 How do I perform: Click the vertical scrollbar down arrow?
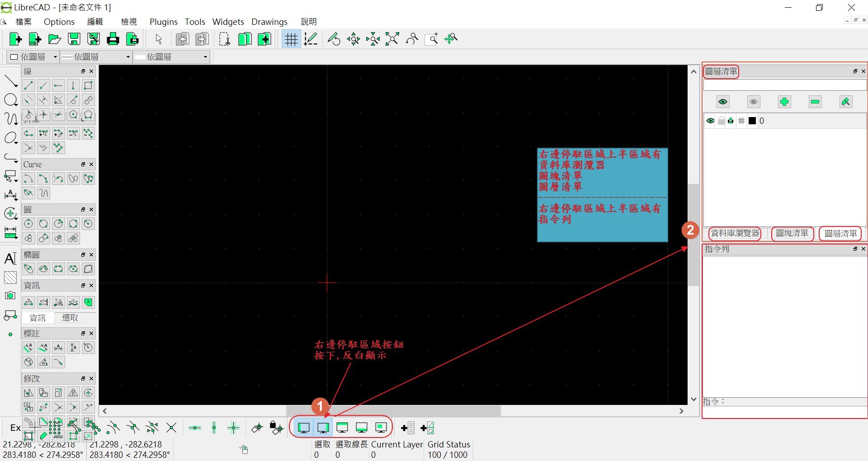(x=693, y=399)
